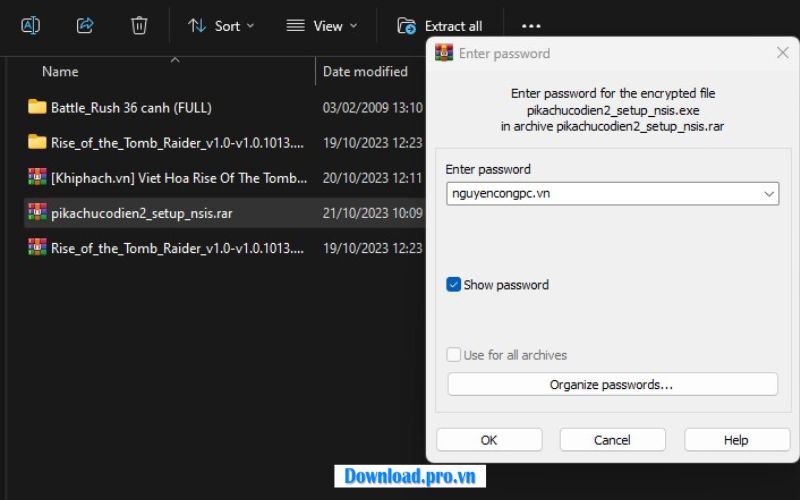
Task: Click the Khiphach.vn Viet Hoa archive icon
Action: pos(37,177)
